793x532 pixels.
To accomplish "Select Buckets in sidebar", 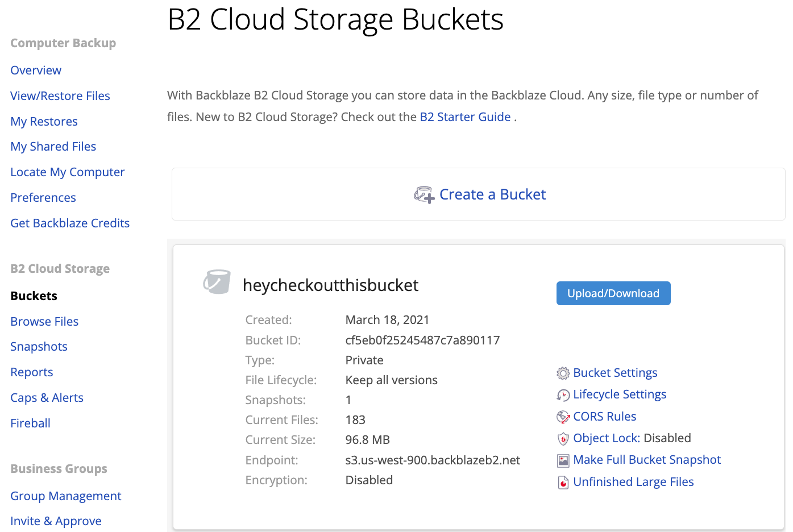I will (x=34, y=296).
